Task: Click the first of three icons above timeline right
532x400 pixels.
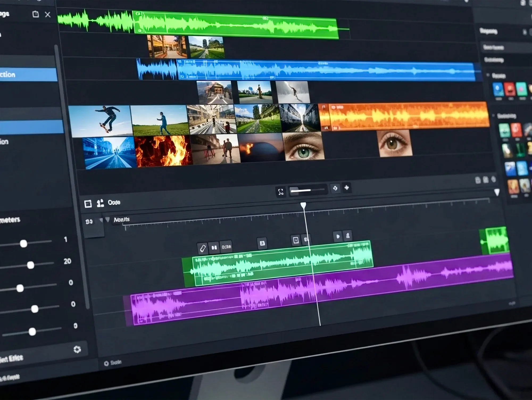Action: click(478, 180)
